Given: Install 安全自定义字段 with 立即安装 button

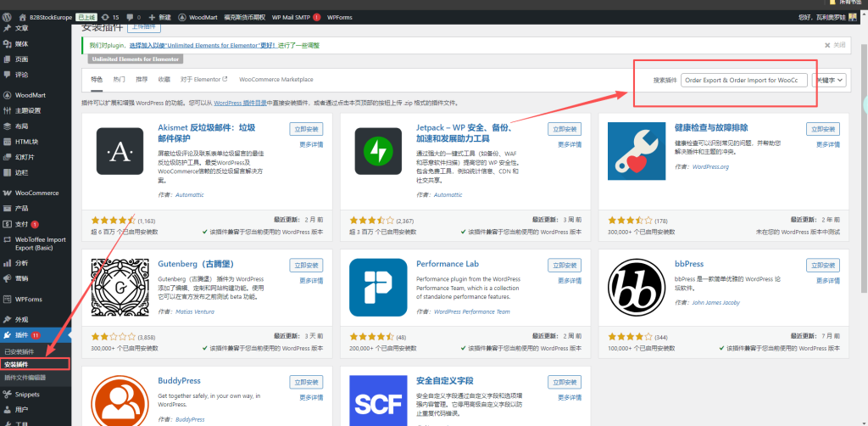Looking at the screenshot, I should [x=565, y=382].
